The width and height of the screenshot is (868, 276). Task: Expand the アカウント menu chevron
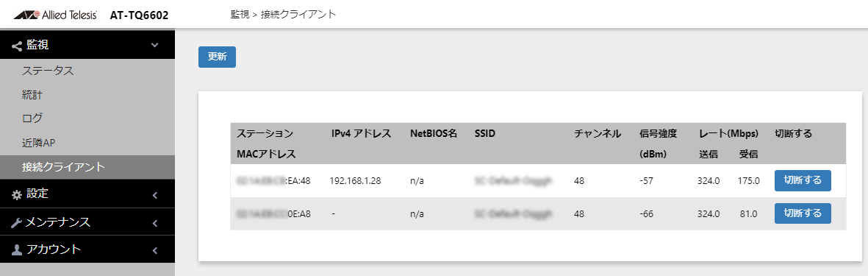pyautogui.click(x=155, y=250)
